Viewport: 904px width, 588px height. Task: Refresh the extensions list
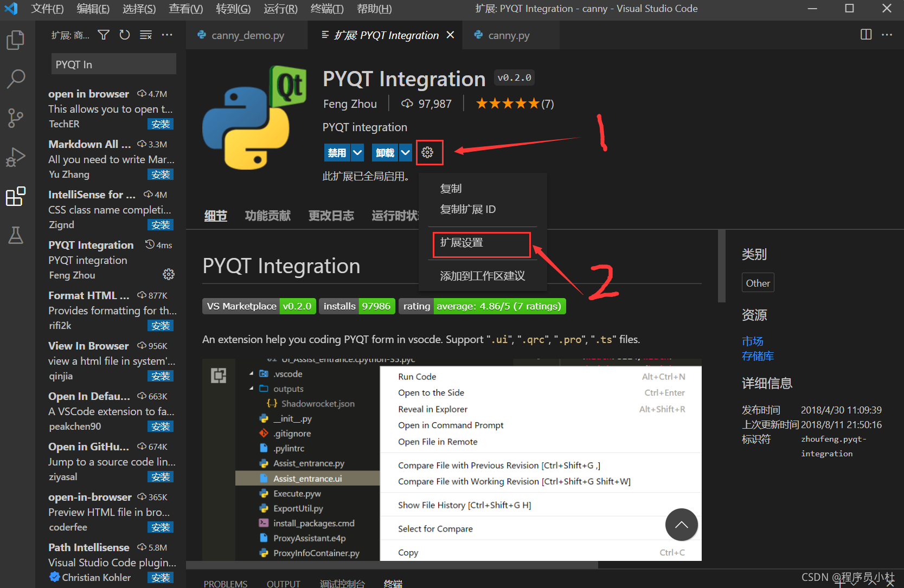(125, 35)
